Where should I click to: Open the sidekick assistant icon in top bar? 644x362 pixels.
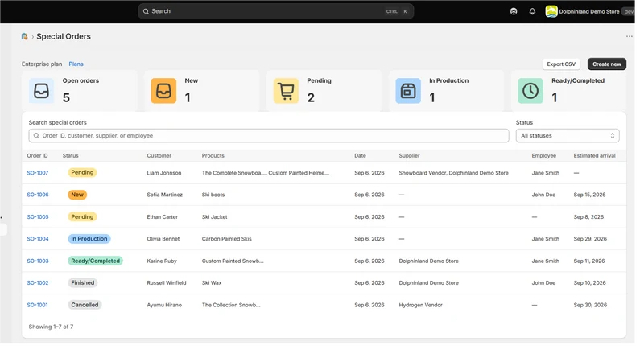click(514, 11)
